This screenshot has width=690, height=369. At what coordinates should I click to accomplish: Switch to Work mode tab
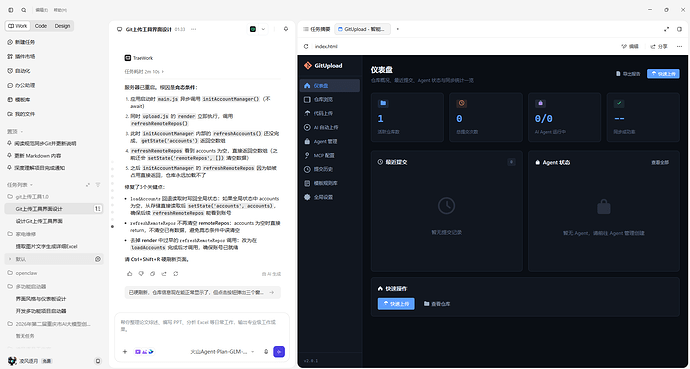[x=18, y=26]
